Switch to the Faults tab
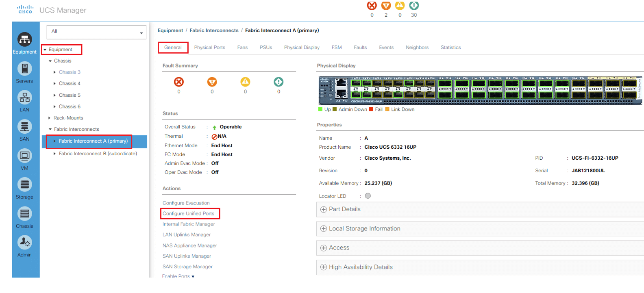The width and height of the screenshot is (644, 293). point(360,48)
